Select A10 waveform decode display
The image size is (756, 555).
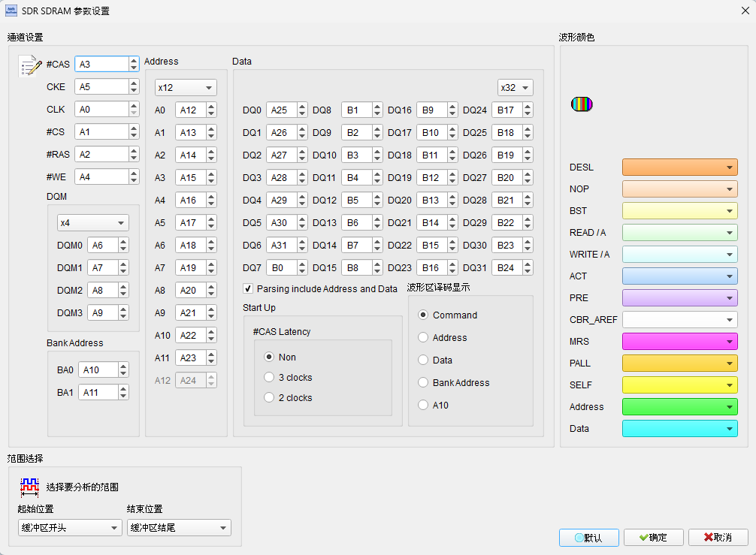423,405
